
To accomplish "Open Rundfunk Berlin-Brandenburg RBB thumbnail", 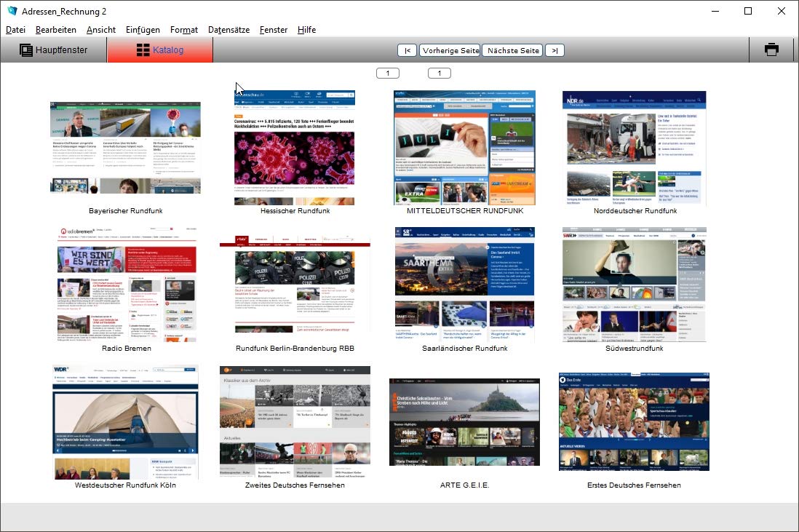I will point(295,285).
